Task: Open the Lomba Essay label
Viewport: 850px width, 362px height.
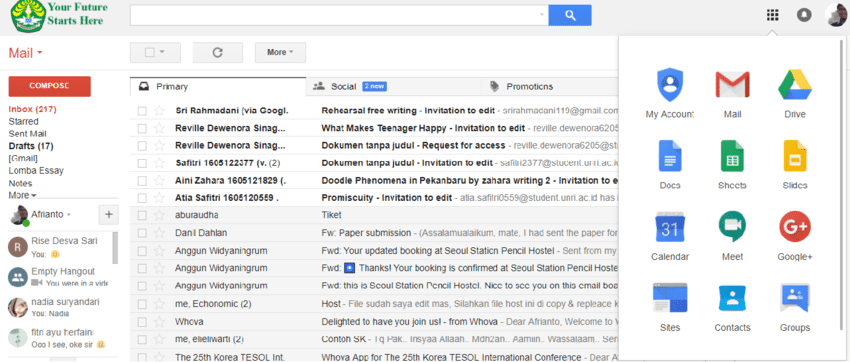Action: point(36,171)
